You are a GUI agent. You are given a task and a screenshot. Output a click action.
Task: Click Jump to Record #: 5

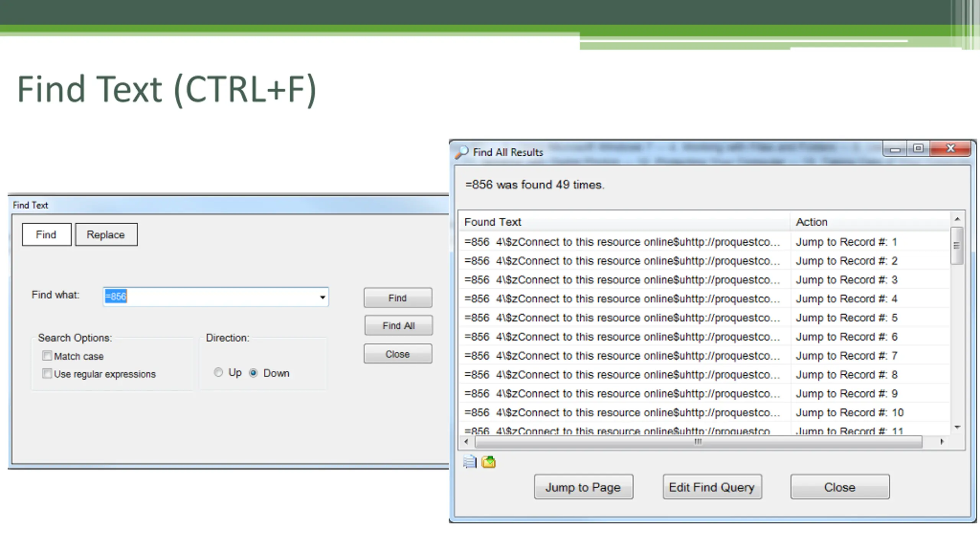[846, 318]
